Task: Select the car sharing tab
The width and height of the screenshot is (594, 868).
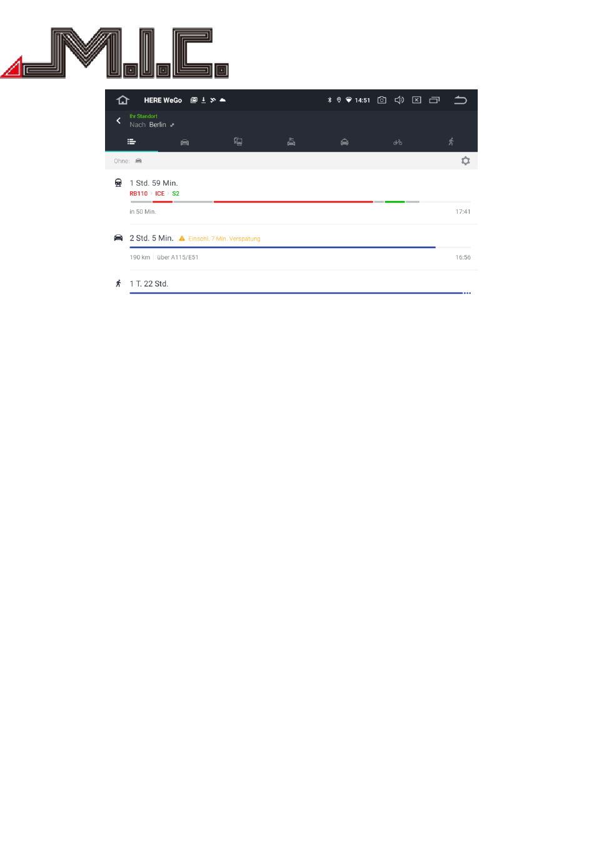Action: click(x=291, y=142)
